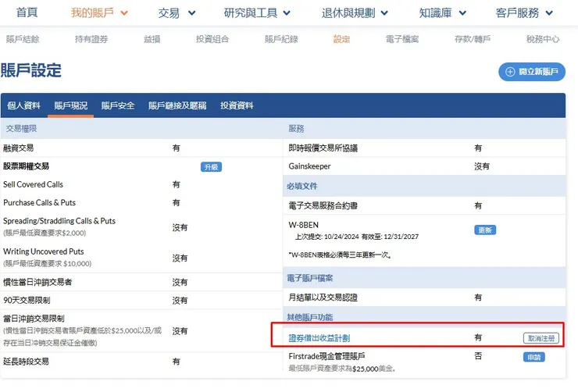Select the Firstrade現金管理賬戶 label

click(x=327, y=356)
